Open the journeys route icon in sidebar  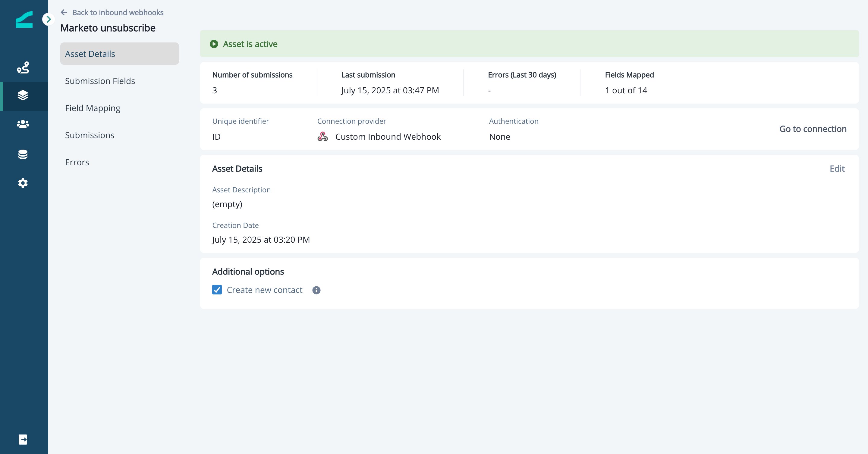coord(23,67)
